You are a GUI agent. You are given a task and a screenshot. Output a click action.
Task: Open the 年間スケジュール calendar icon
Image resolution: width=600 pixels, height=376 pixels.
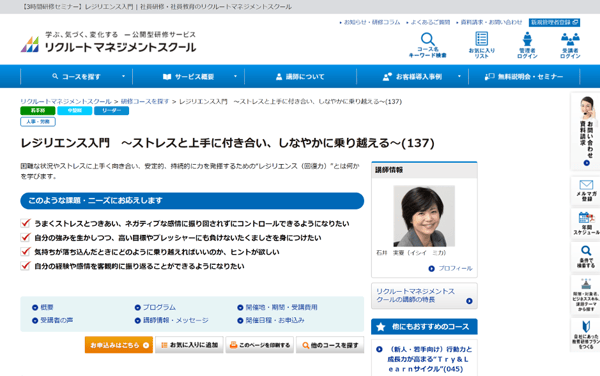click(x=586, y=217)
